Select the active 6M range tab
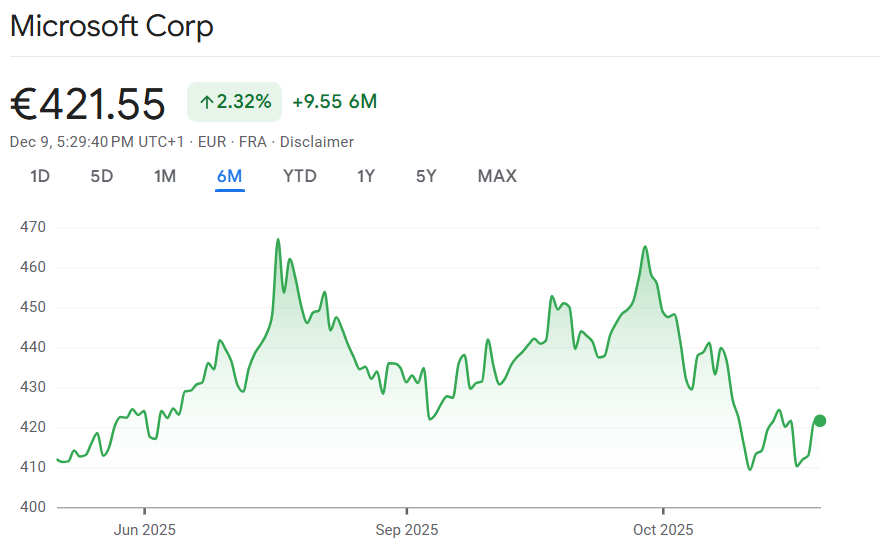The height and width of the screenshot is (547, 880). (x=229, y=177)
